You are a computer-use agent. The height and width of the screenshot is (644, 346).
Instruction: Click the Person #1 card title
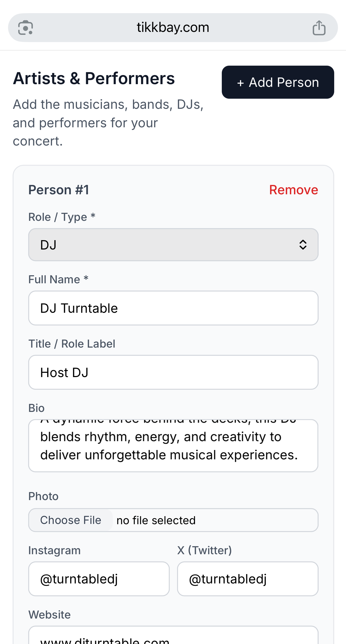pos(59,190)
